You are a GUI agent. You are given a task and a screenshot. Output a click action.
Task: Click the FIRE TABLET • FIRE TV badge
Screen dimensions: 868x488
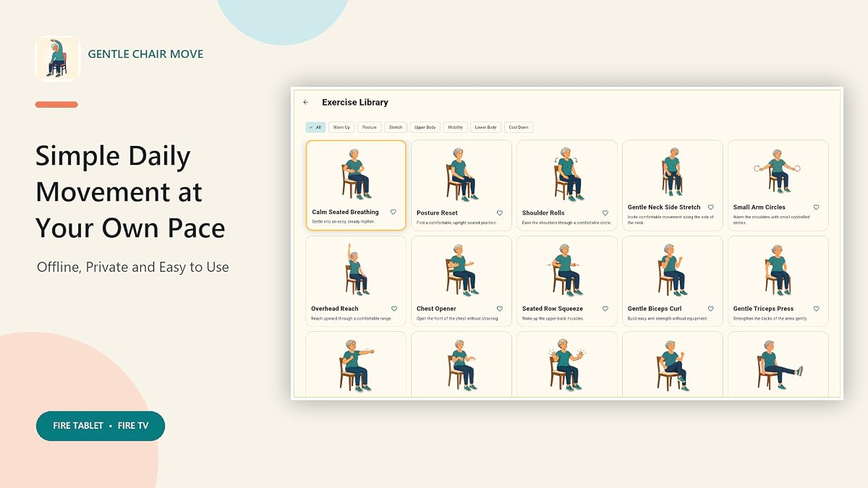[101, 426]
